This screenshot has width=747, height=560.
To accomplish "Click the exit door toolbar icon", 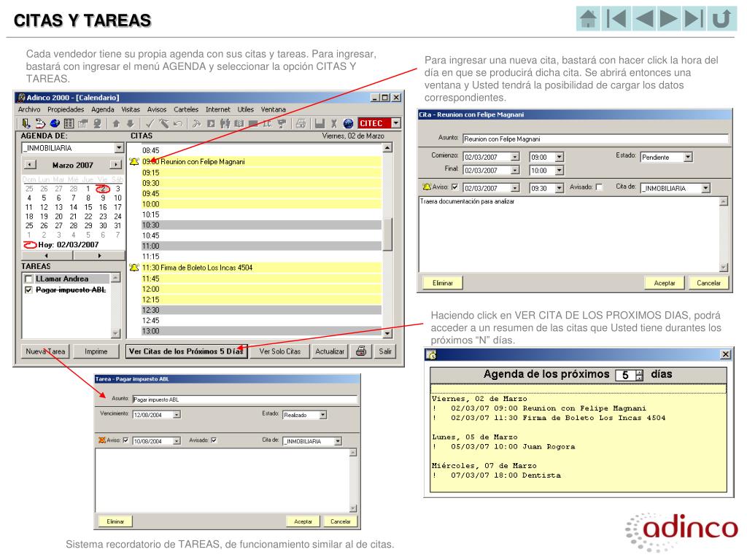I will pyautogui.click(x=26, y=124).
